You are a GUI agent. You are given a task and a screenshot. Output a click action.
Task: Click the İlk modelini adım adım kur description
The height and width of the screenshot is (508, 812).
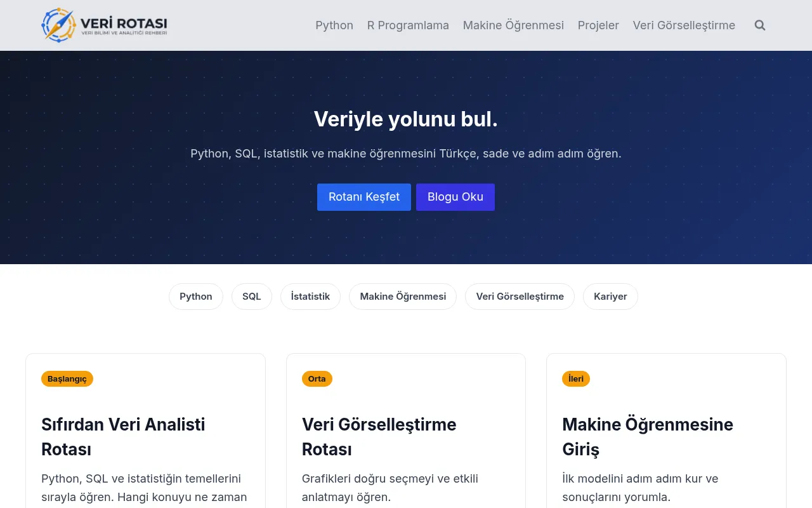(640, 488)
